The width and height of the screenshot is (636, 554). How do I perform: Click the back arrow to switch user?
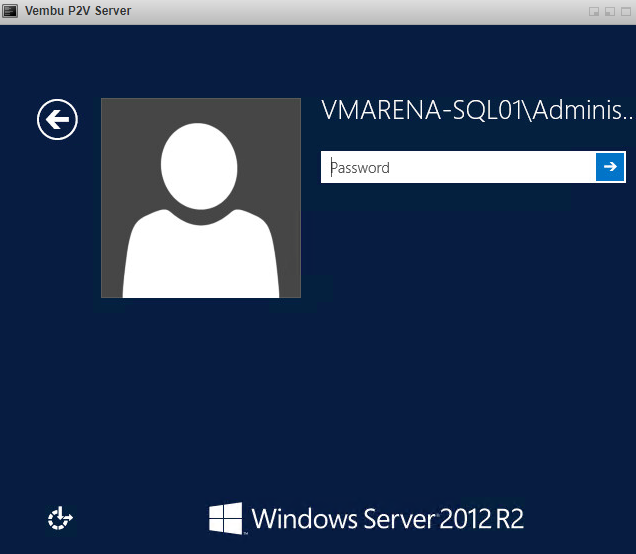[57, 119]
